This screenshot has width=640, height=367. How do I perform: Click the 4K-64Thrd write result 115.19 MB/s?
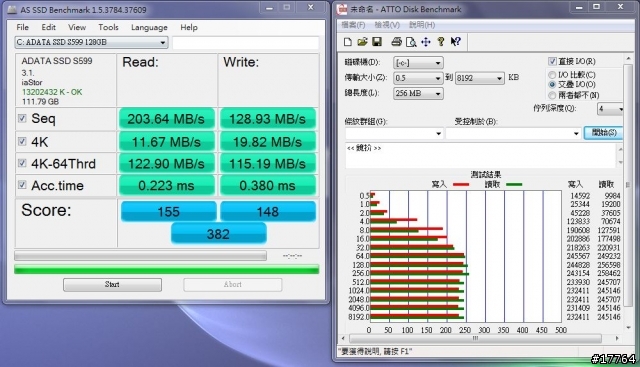coord(267,164)
